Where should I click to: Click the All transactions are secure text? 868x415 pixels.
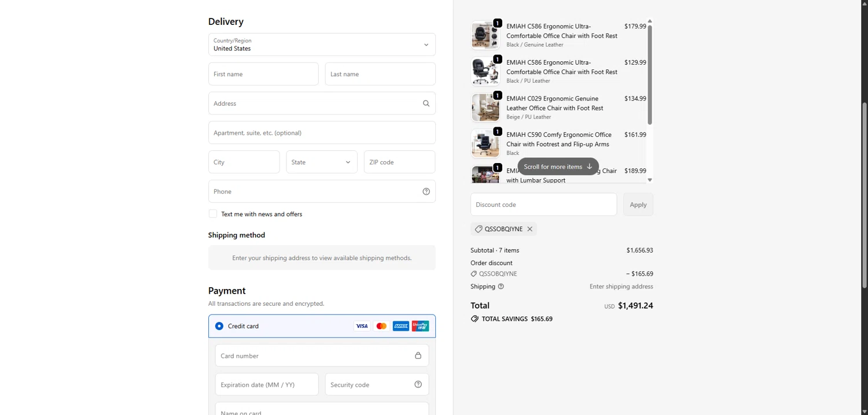click(266, 303)
